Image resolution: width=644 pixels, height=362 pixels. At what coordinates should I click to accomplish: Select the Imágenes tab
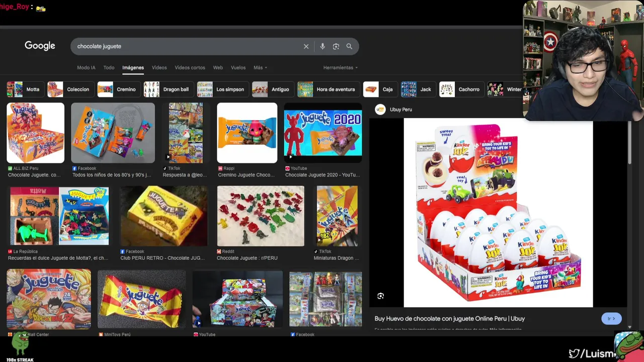tap(133, 67)
